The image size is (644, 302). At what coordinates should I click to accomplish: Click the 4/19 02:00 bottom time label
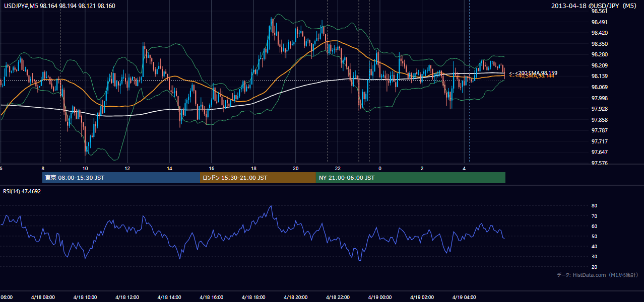point(422,297)
